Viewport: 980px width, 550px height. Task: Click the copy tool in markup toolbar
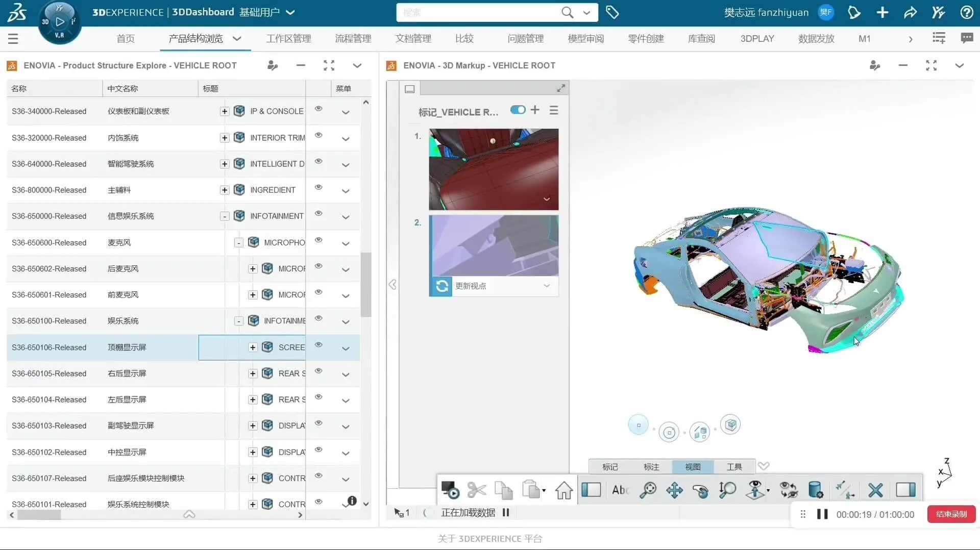(x=503, y=490)
